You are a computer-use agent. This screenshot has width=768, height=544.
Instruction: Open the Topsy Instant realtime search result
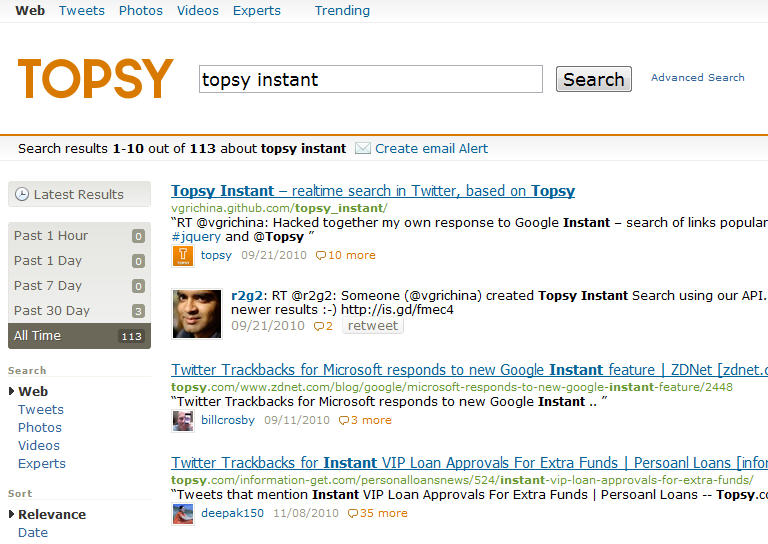[x=373, y=190]
